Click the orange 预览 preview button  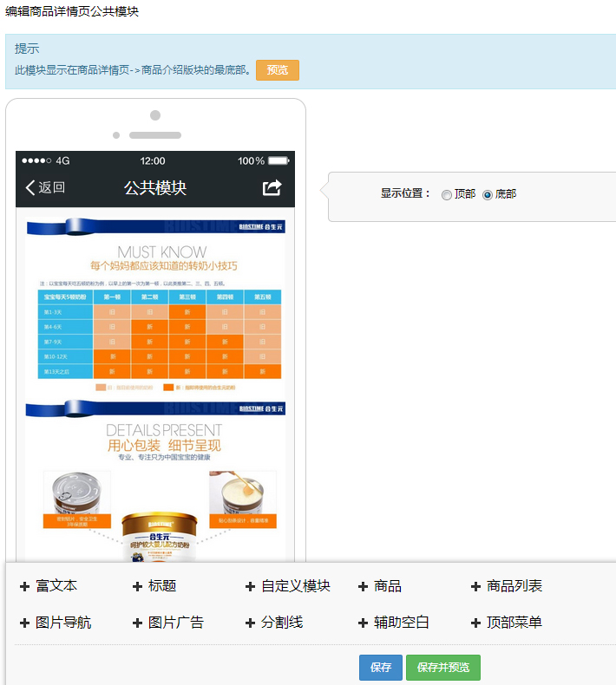point(278,70)
